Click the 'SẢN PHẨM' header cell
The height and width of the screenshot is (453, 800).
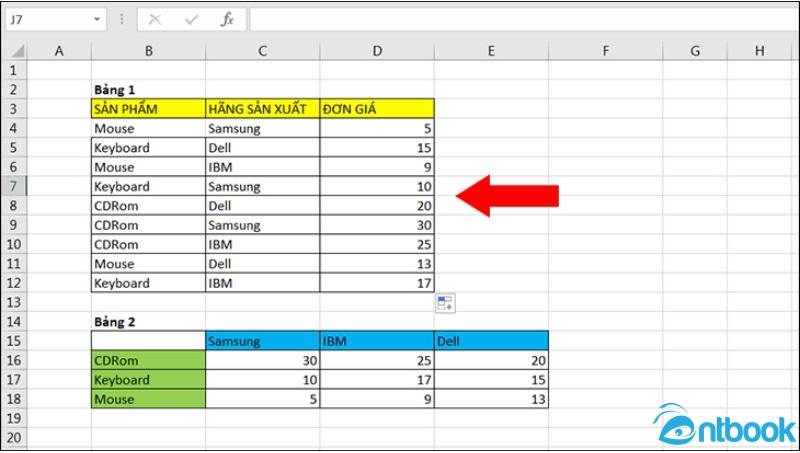coord(148,109)
